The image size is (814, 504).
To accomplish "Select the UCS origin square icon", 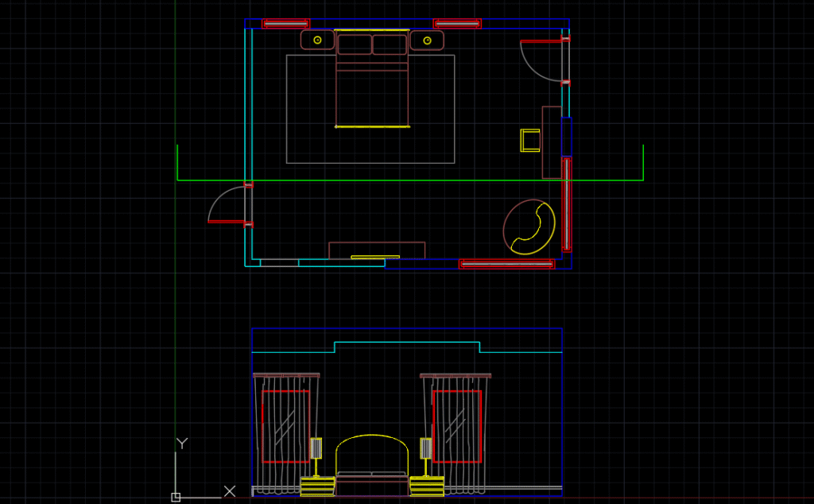I will (x=176, y=498).
